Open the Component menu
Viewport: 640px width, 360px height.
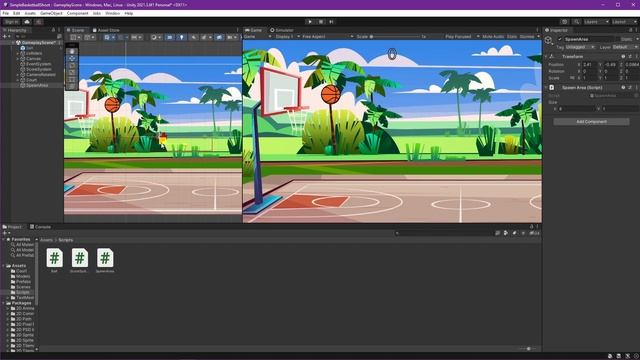tap(78, 13)
